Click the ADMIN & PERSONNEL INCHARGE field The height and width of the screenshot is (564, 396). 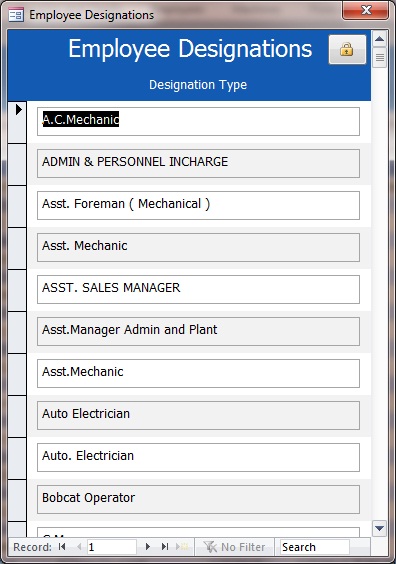pyautogui.click(x=198, y=164)
